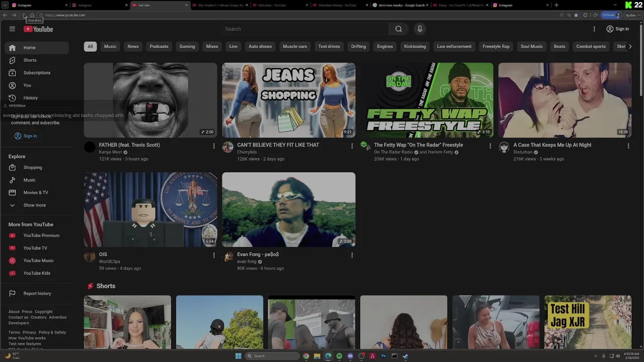Click the Copyright footer link

44,311
